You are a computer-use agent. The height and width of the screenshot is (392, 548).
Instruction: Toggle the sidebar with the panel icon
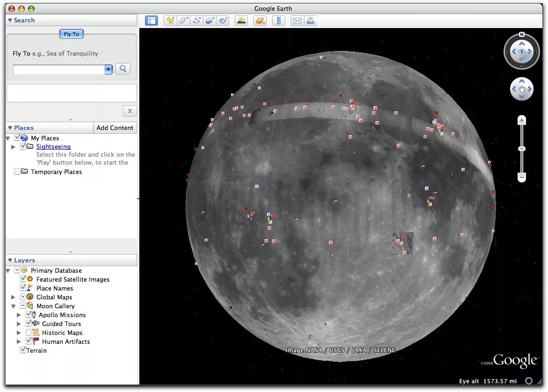point(151,21)
